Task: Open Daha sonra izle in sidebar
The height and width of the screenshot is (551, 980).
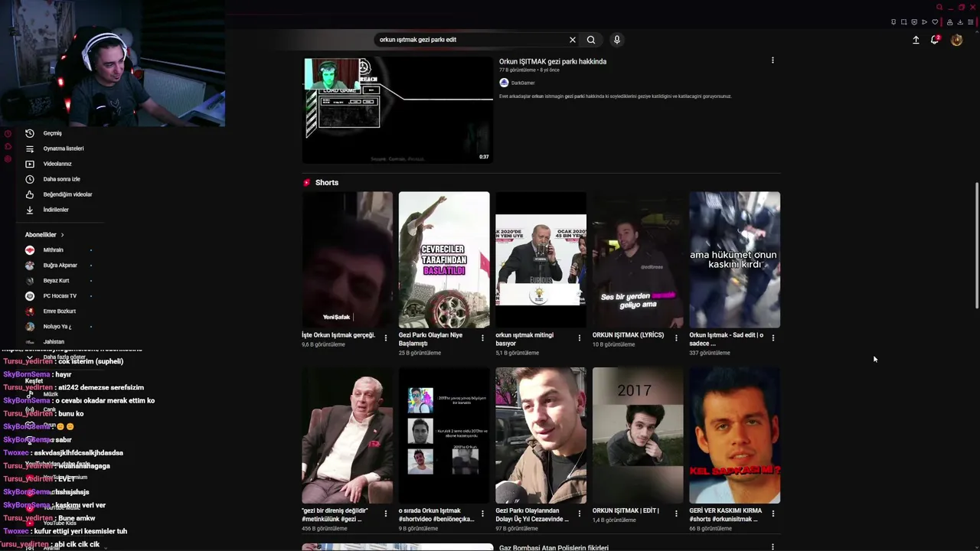Action: point(61,179)
